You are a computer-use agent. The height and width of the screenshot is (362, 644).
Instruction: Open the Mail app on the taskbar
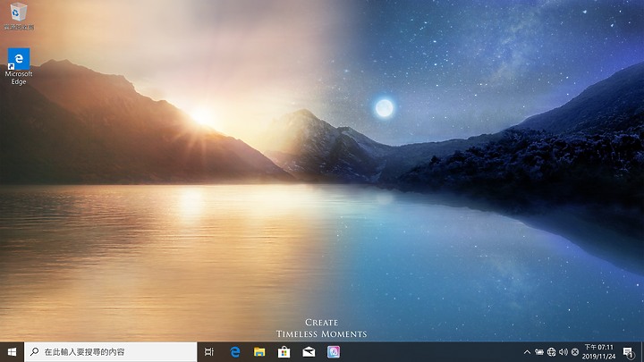click(309, 352)
